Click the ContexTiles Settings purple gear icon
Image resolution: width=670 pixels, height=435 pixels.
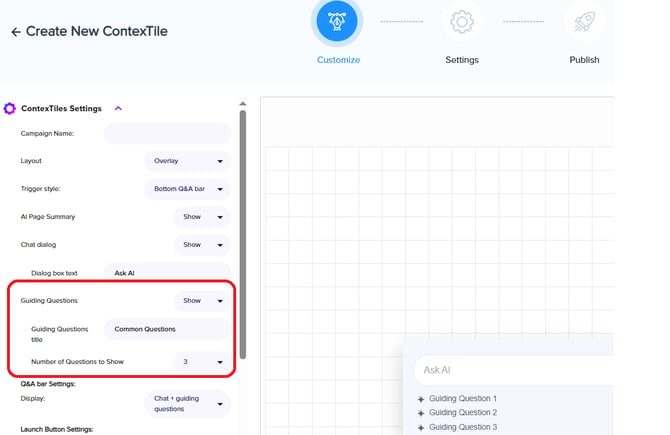9,109
